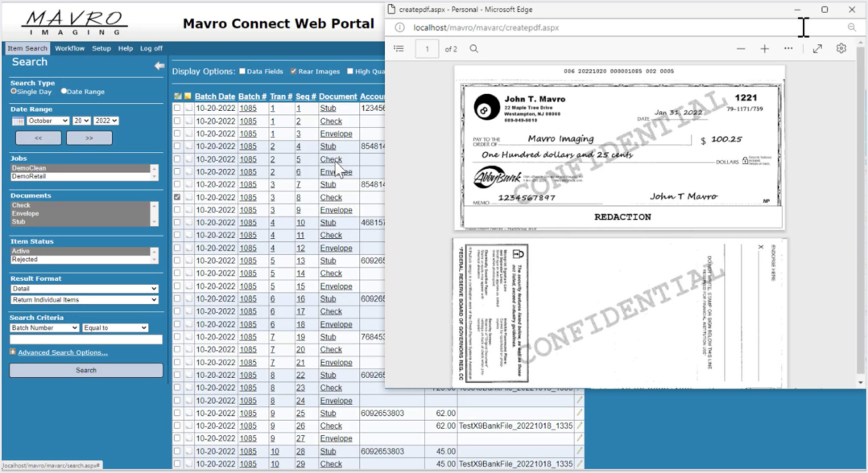Sort by the Batch Date column header

point(215,97)
